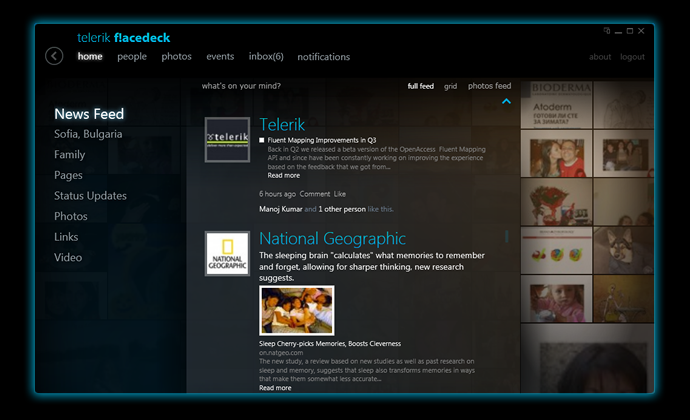Open the pencil sketch thumbnail at top right
The height and width of the screenshot is (420, 690).
point(624,105)
